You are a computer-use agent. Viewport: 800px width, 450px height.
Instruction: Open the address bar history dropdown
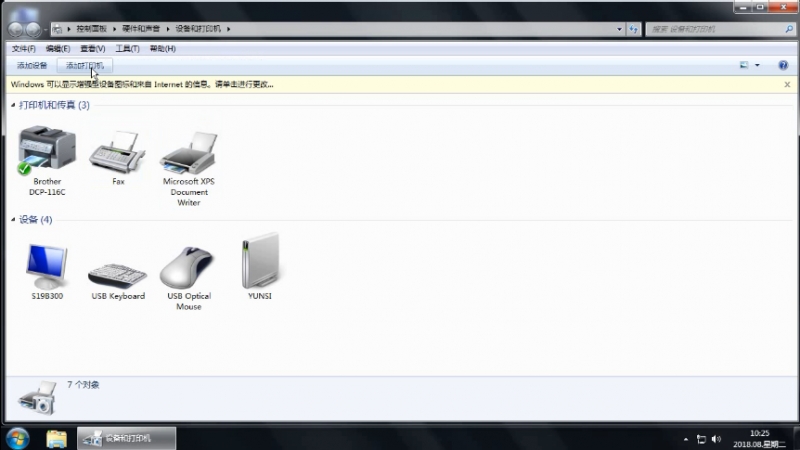619,29
